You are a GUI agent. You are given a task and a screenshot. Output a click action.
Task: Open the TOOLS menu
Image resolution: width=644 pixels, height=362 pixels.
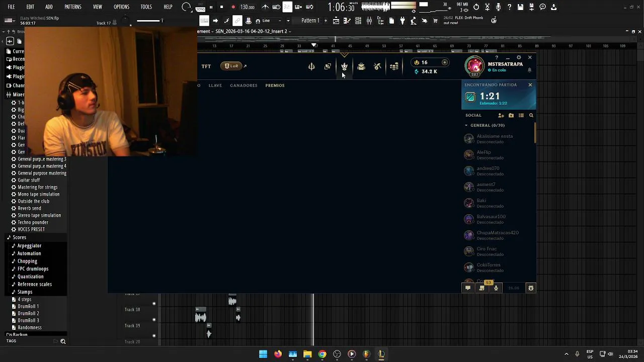146,7
